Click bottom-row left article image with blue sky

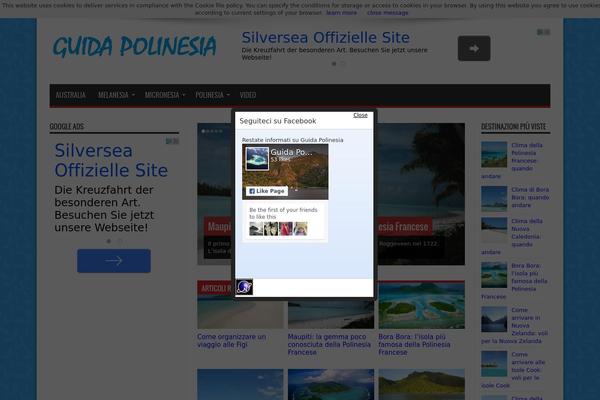point(240,384)
